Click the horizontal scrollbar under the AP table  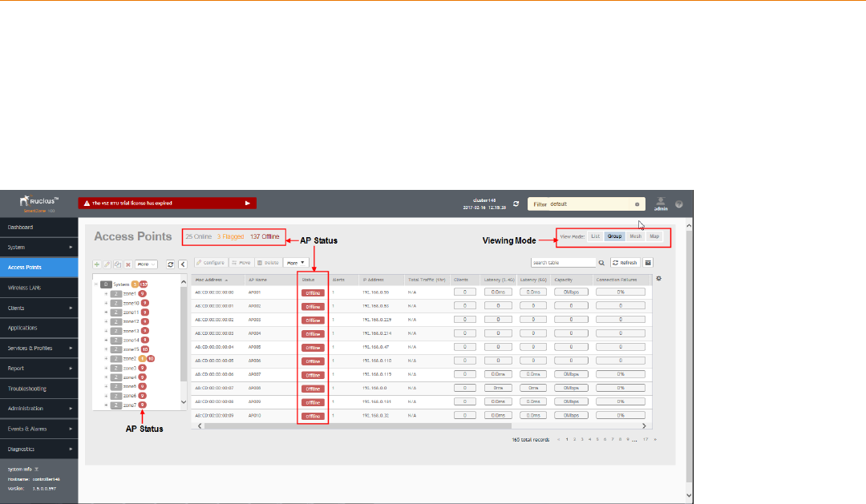(358, 426)
